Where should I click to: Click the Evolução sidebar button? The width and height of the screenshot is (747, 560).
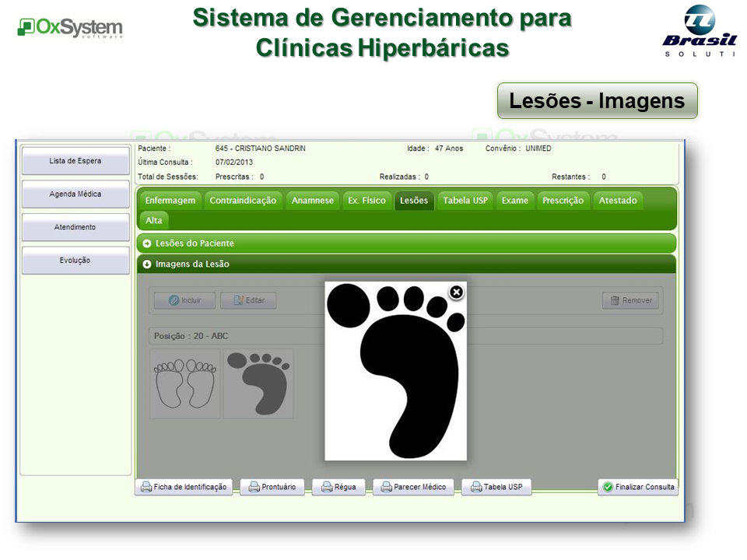pos(75,261)
